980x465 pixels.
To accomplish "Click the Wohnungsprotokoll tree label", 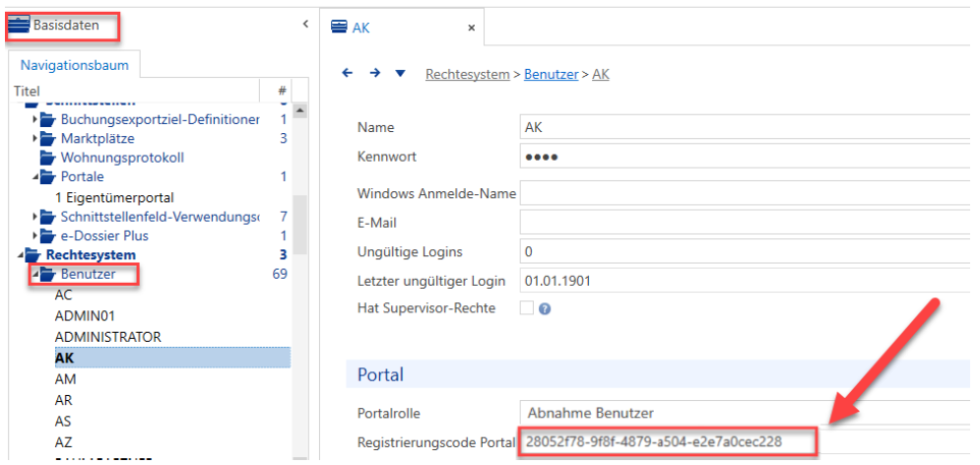I will [x=122, y=158].
